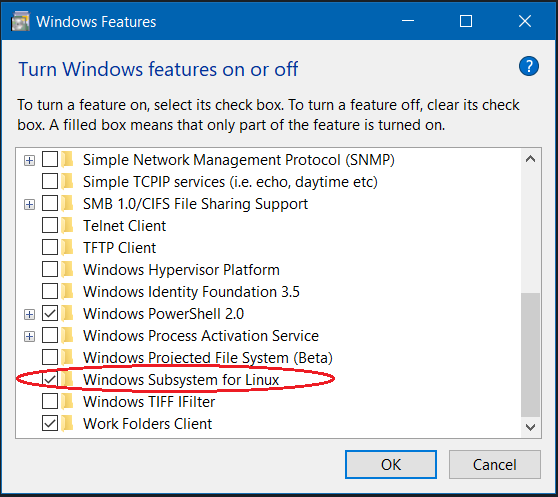558x497 pixels.
Task: Click the scrollbar down arrow
Action: point(530,427)
